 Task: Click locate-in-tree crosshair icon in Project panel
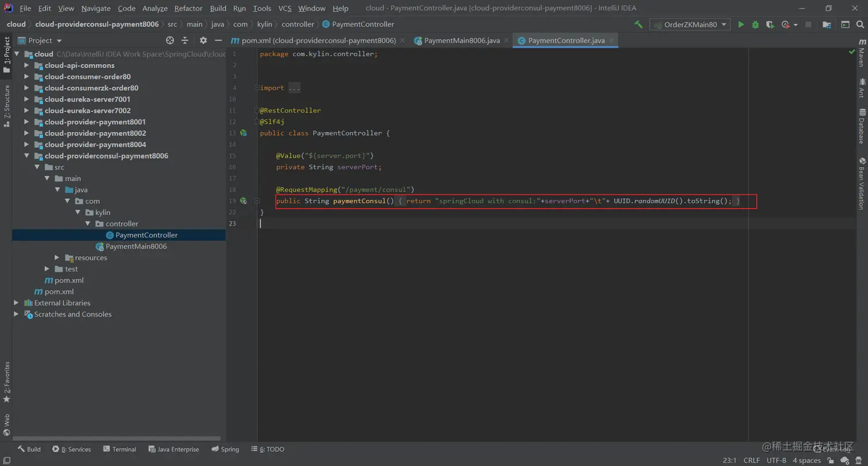pos(170,40)
